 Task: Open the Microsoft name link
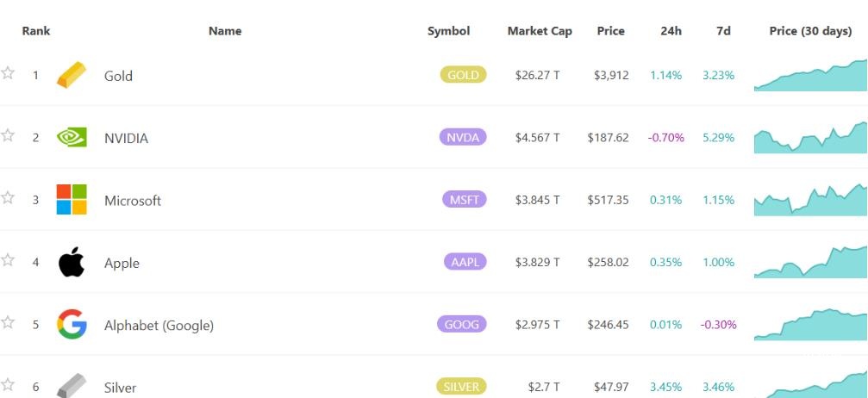[x=133, y=201]
